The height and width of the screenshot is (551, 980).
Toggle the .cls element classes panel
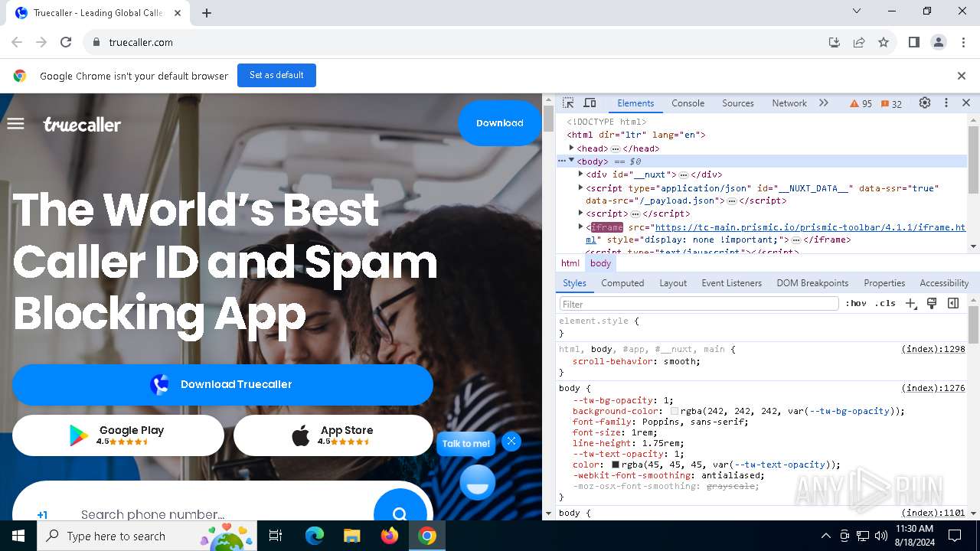[x=885, y=304]
